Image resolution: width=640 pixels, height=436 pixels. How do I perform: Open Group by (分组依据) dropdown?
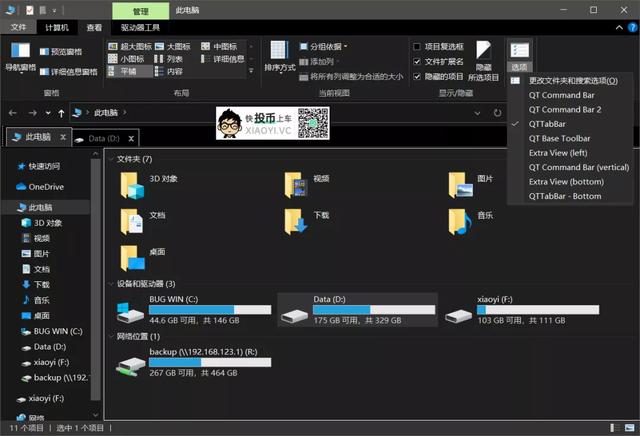click(x=323, y=47)
